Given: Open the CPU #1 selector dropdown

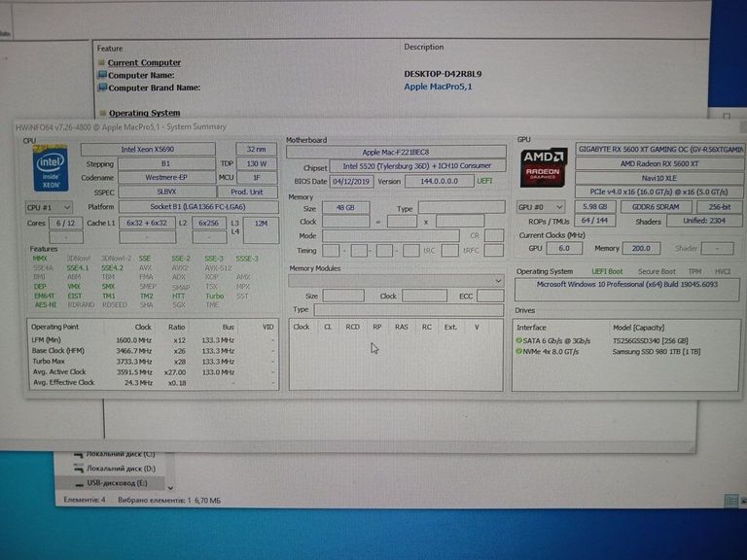Looking at the screenshot, I should coord(49,207).
